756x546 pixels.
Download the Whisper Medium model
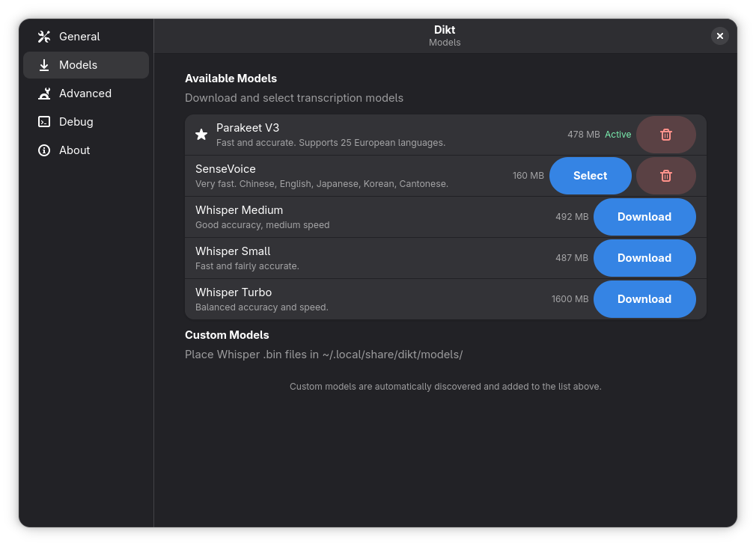pos(644,217)
